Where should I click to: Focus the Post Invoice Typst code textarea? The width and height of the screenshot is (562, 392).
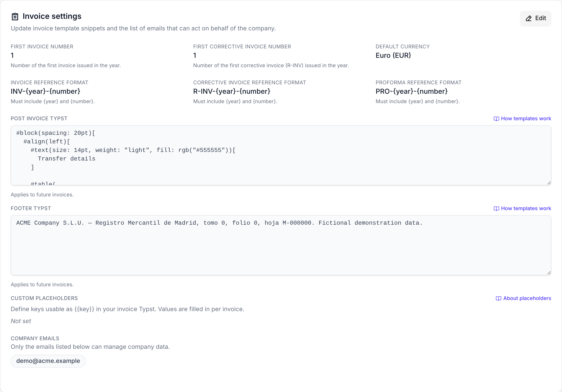281,155
